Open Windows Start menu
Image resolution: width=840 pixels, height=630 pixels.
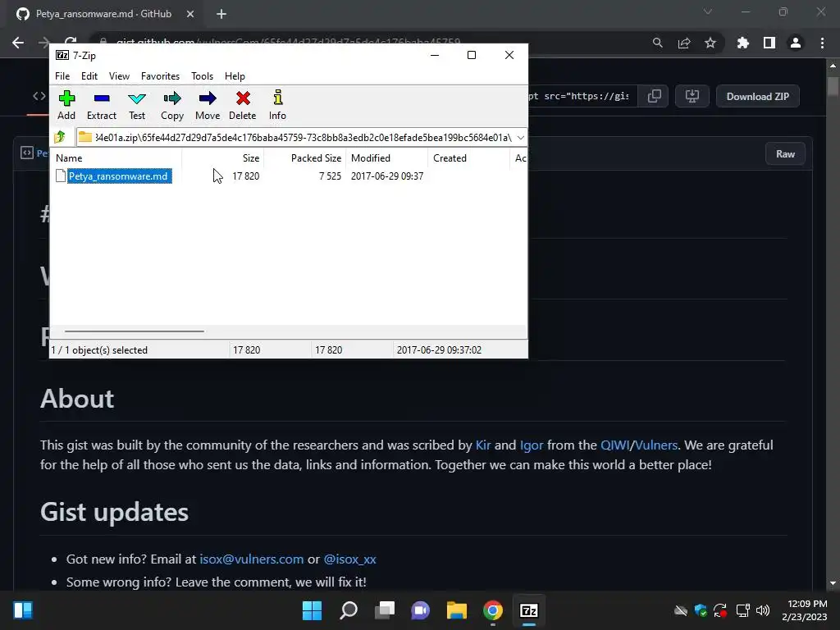[x=312, y=610]
